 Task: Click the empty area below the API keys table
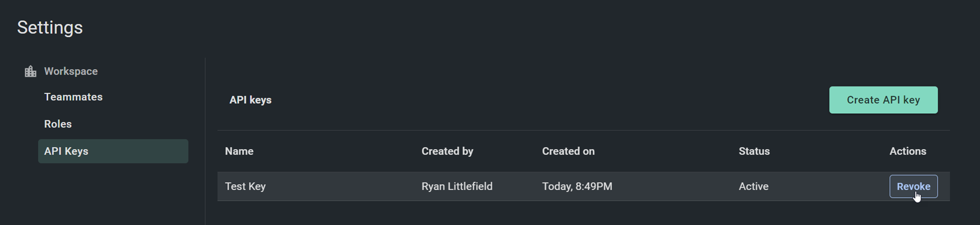[583, 213]
